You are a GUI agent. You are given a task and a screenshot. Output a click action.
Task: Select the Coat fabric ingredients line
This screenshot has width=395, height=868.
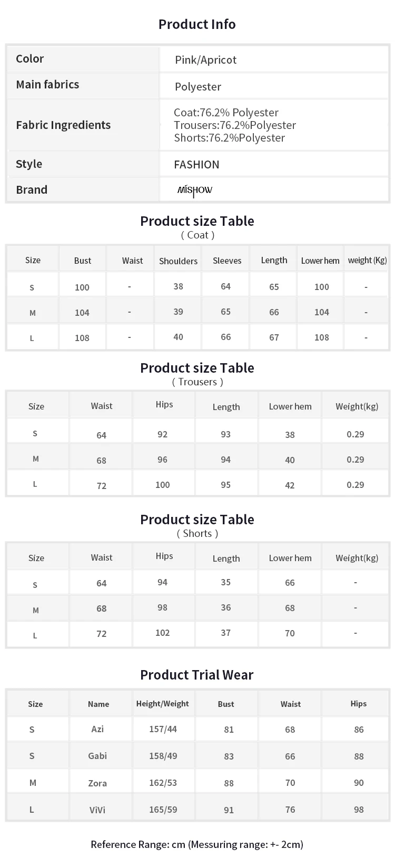226,112
